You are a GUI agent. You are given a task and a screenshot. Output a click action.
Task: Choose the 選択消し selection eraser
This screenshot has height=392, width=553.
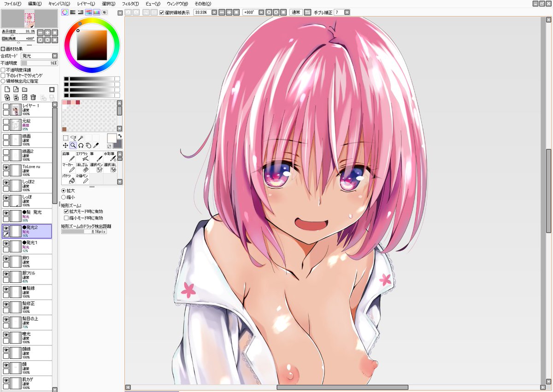point(110,168)
